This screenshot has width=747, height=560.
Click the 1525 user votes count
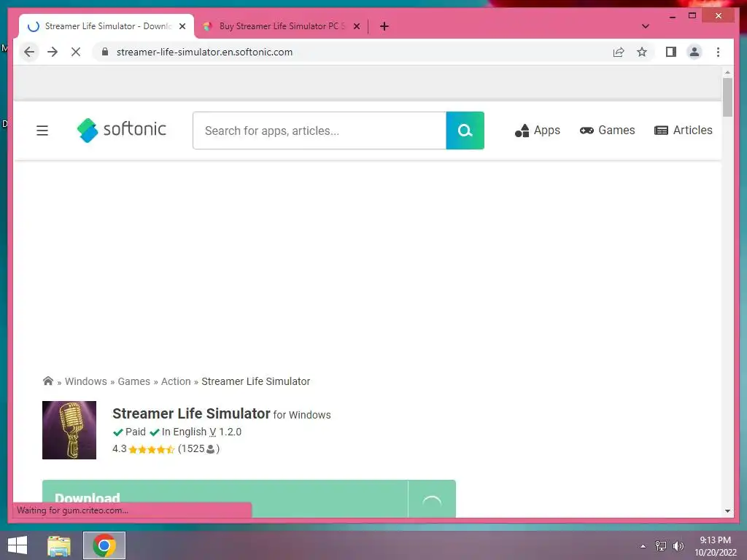(198, 449)
